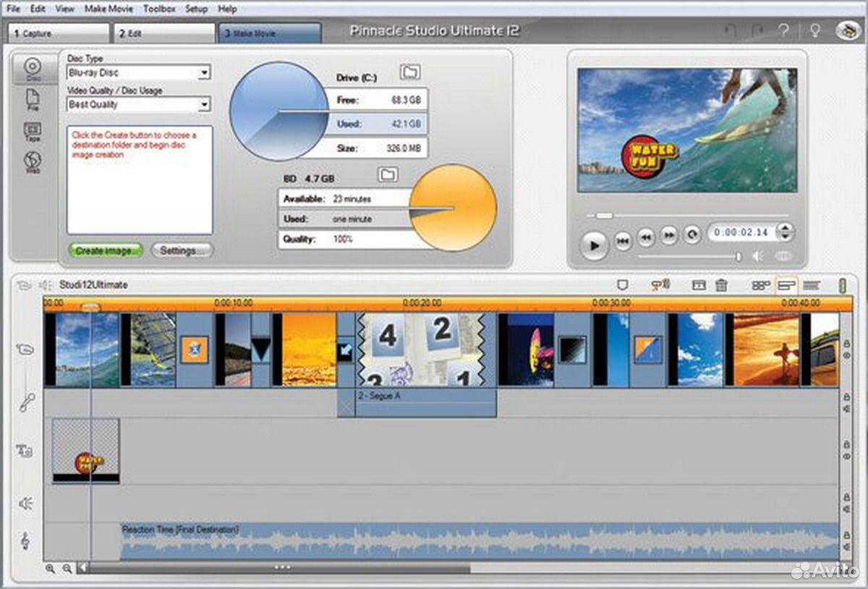Increase timecode with the up stepper arrow
Image resolution: width=868 pixels, height=589 pixels.
pyautogui.click(x=785, y=227)
